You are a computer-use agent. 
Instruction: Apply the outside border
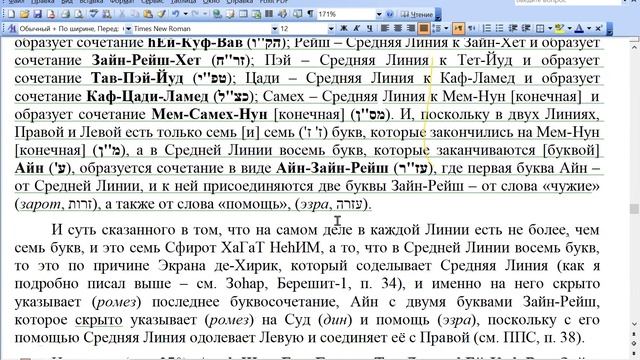click(x=540, y=28)
